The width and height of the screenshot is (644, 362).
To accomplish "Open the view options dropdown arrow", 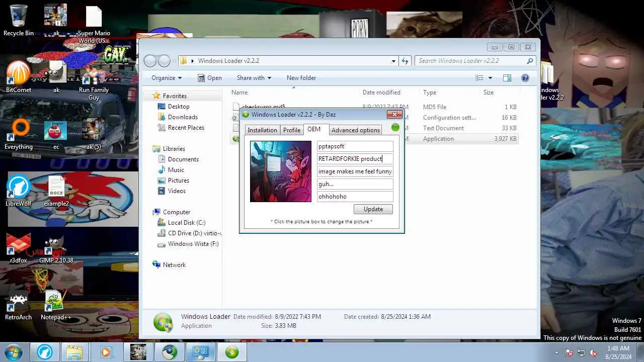I will (x=490, y=78).
